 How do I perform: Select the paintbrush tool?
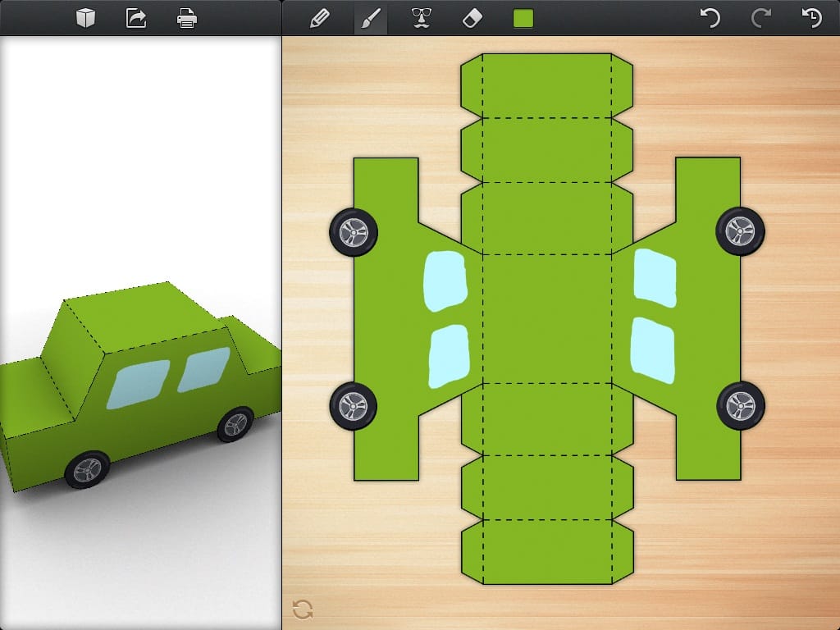click(371, 18)
